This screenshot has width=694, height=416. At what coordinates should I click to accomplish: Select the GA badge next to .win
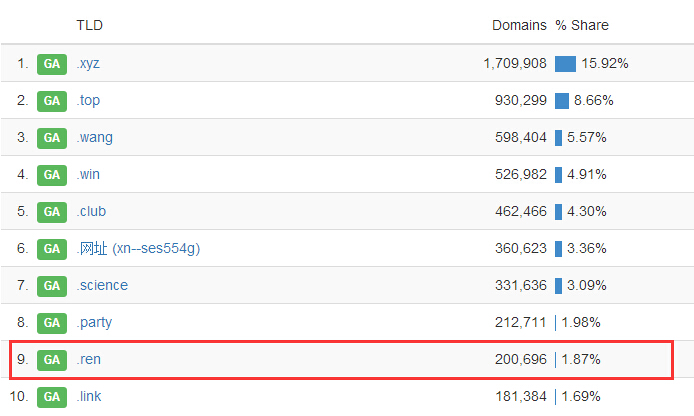[x=52, y=175]
